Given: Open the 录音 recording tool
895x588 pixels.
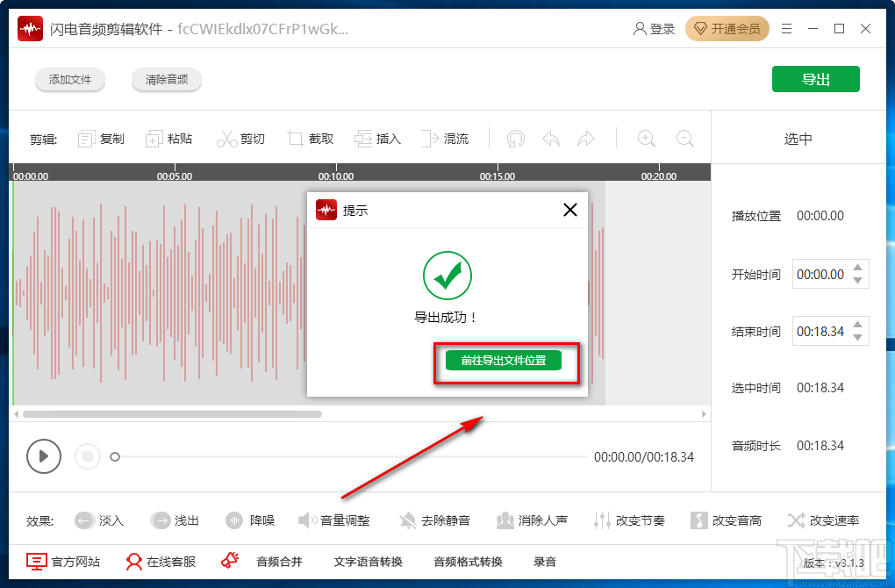Looking at the screenshot, I should pos(545,562).
